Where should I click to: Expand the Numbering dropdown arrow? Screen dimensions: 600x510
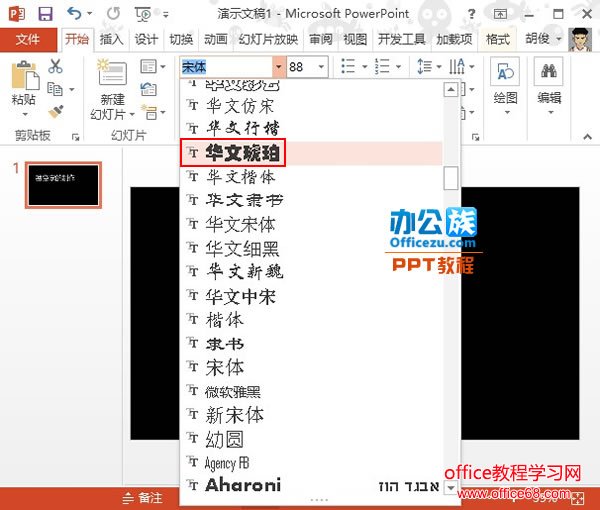click(x=398, y=67)
